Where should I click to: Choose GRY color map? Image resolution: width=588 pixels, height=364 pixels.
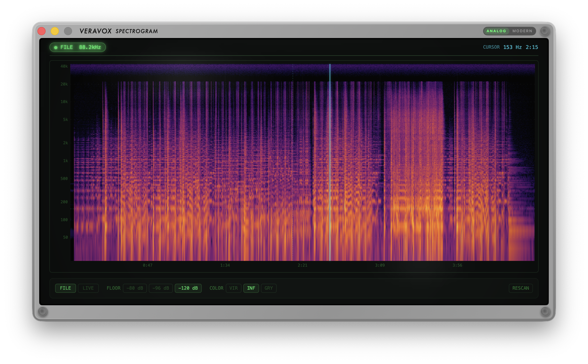point(269,288)
